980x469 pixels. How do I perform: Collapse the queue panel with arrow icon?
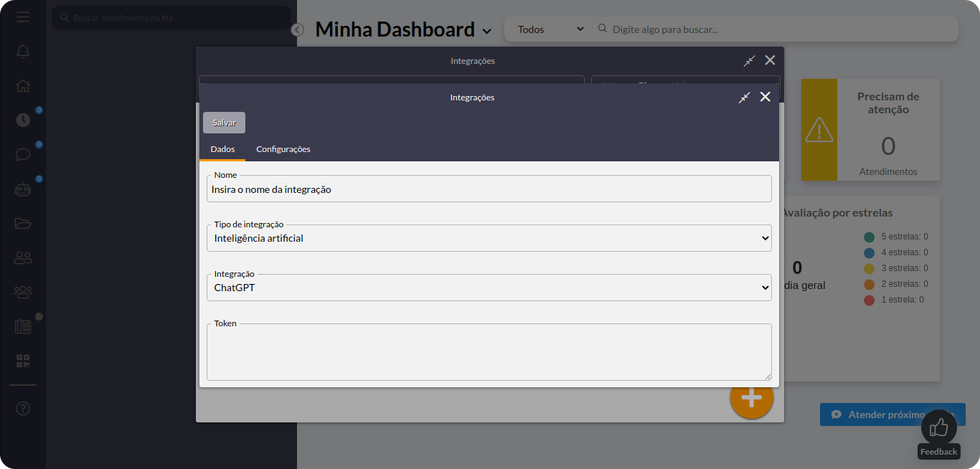click(298, 29)
